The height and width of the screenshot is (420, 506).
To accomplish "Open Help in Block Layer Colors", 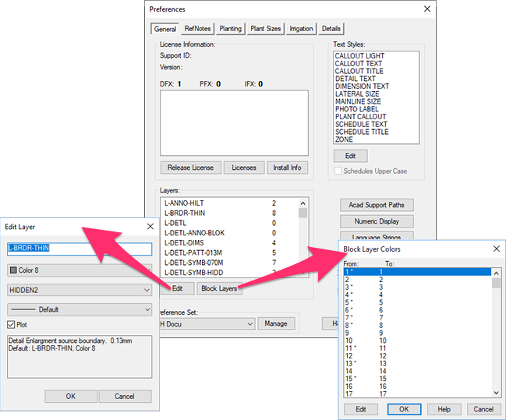I will (444, 409).
